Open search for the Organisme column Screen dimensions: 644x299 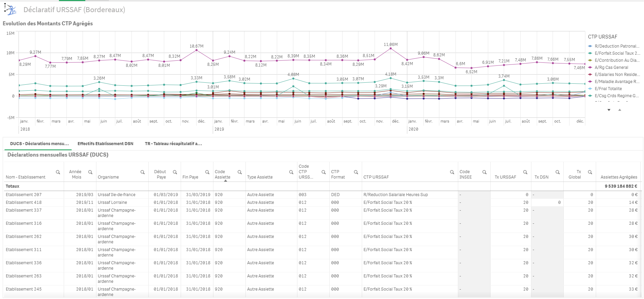(143, 172)
